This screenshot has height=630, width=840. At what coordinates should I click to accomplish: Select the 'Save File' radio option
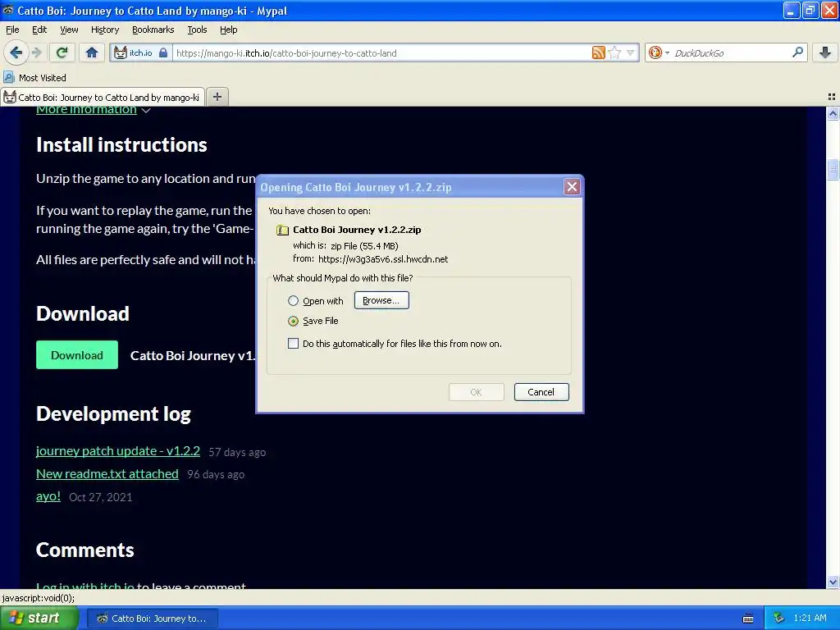point(293,321)
